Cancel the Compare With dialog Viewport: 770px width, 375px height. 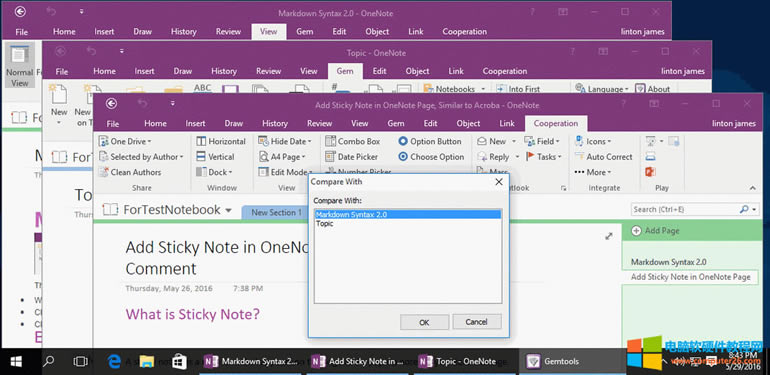(476, 322)
